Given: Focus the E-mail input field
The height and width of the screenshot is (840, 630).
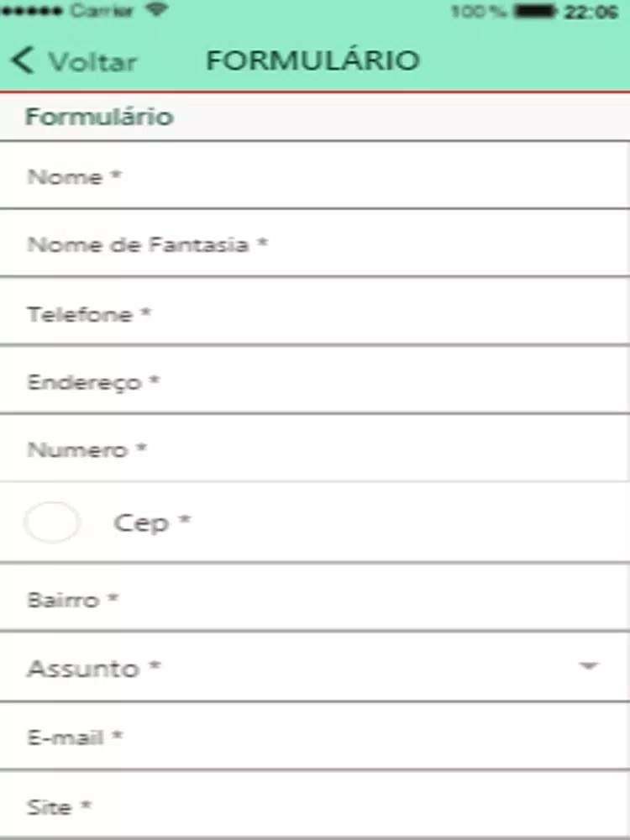Looking at the screenshot, I should pos(315,736).
